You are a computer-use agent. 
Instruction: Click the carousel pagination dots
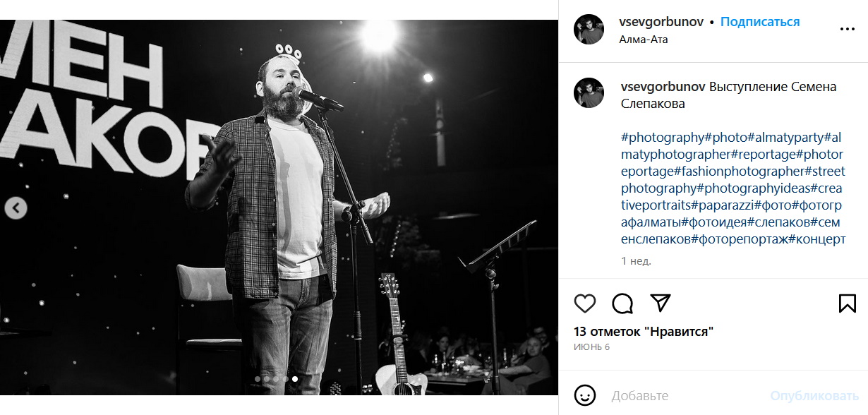coord(276,379)
